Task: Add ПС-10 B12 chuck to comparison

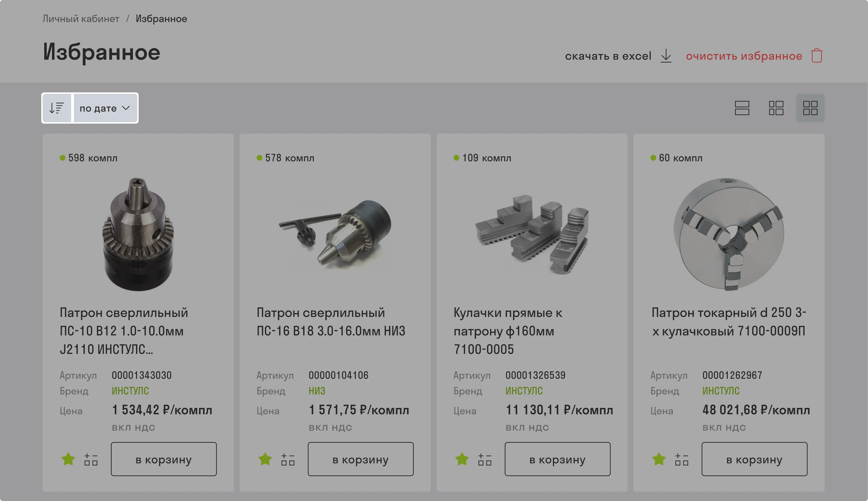Action: point(91,459)
